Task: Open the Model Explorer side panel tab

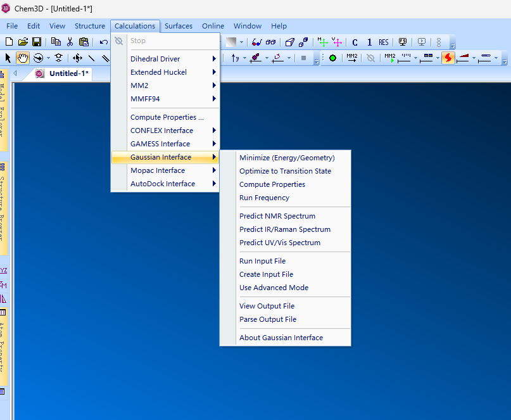Action: coord(3,111)
